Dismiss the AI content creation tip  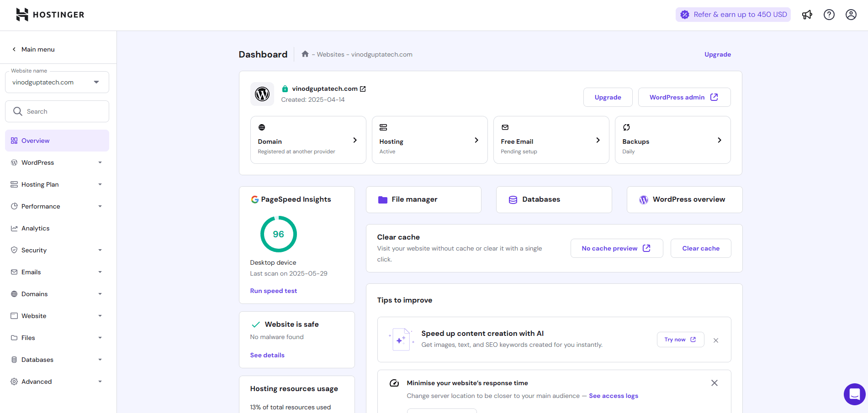(716, 340)
